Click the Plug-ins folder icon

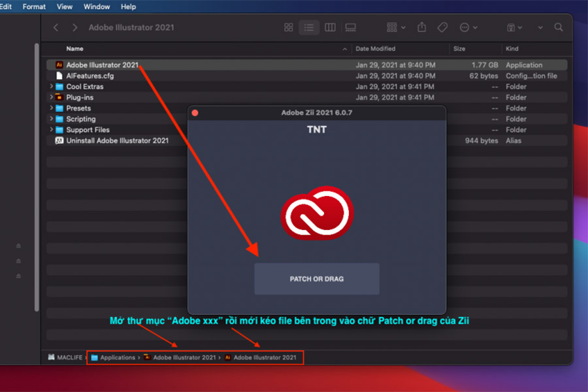(59, 97)
